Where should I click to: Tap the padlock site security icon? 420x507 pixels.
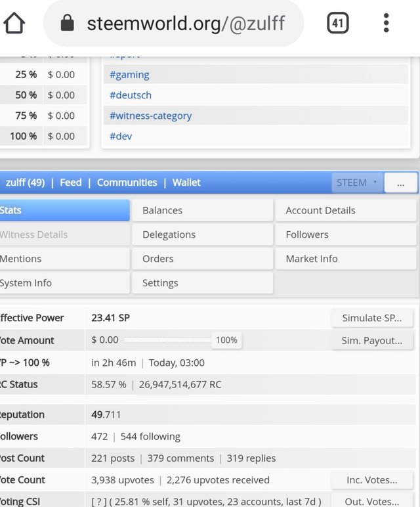[67, 22]
